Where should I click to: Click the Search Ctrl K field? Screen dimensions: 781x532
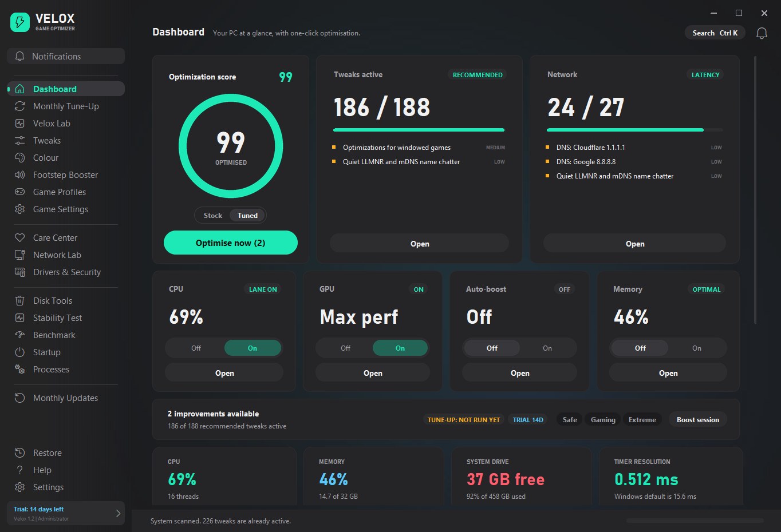point(715,33)
